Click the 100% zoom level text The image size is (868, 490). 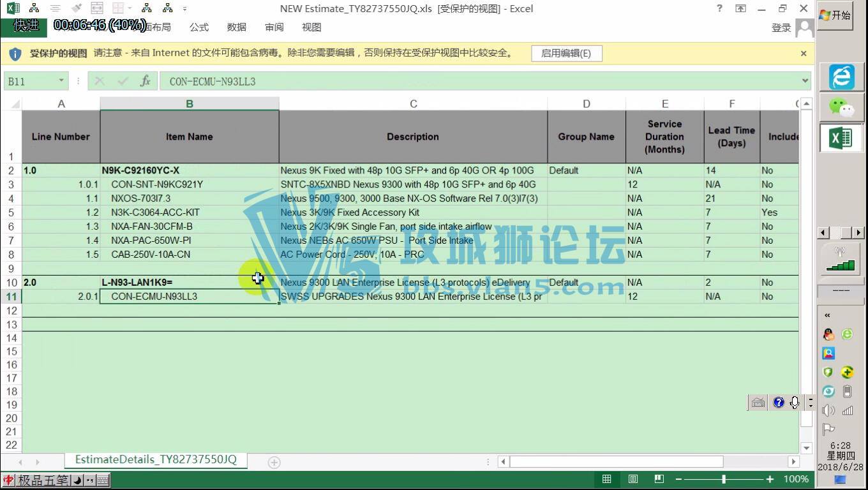796,479
